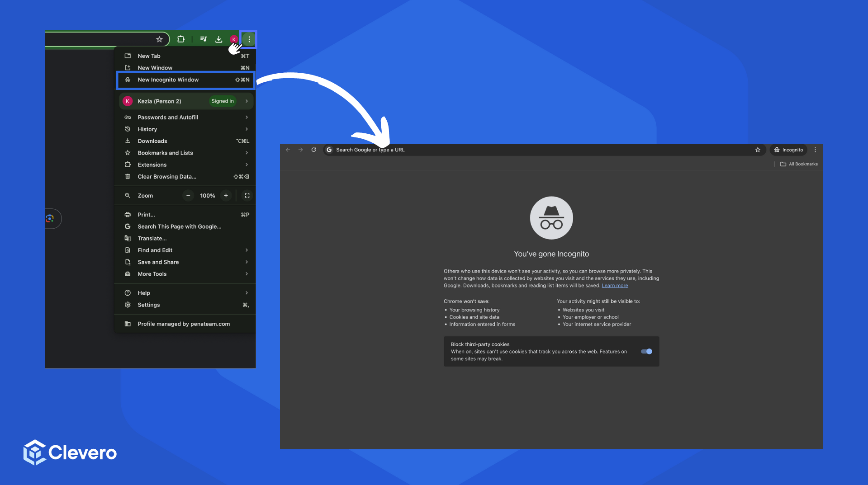Choose New Incognito Window
Screen dimensions: 868x485
pyautogui.click(x=186, y=80)
